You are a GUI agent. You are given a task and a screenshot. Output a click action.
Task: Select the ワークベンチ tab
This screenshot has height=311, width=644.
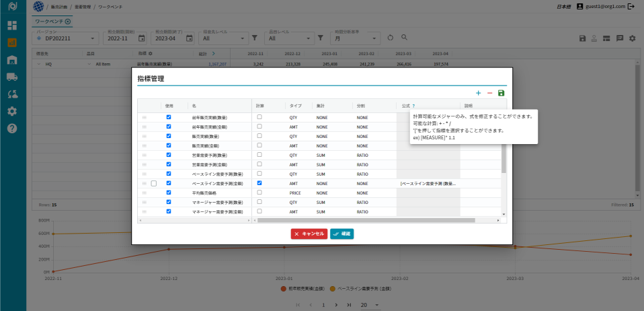pos(49,22)
